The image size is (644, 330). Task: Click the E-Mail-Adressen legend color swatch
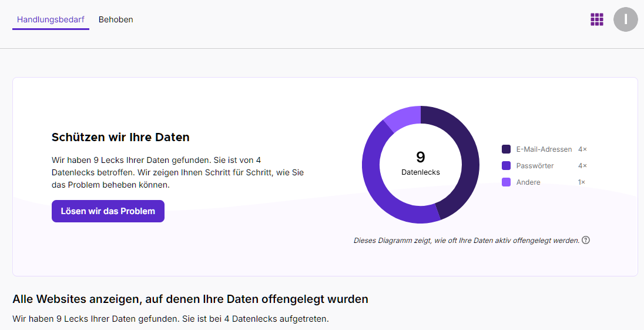[506, 149]
